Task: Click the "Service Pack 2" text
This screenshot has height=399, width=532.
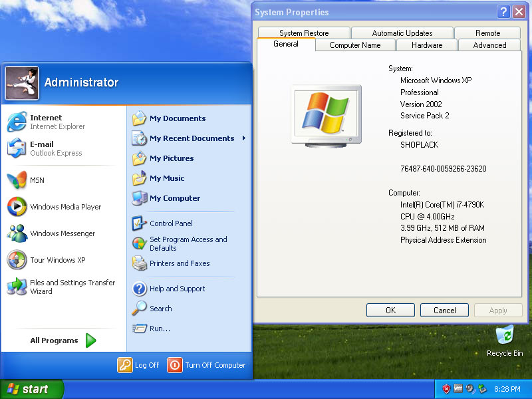Action: [425, 116]
